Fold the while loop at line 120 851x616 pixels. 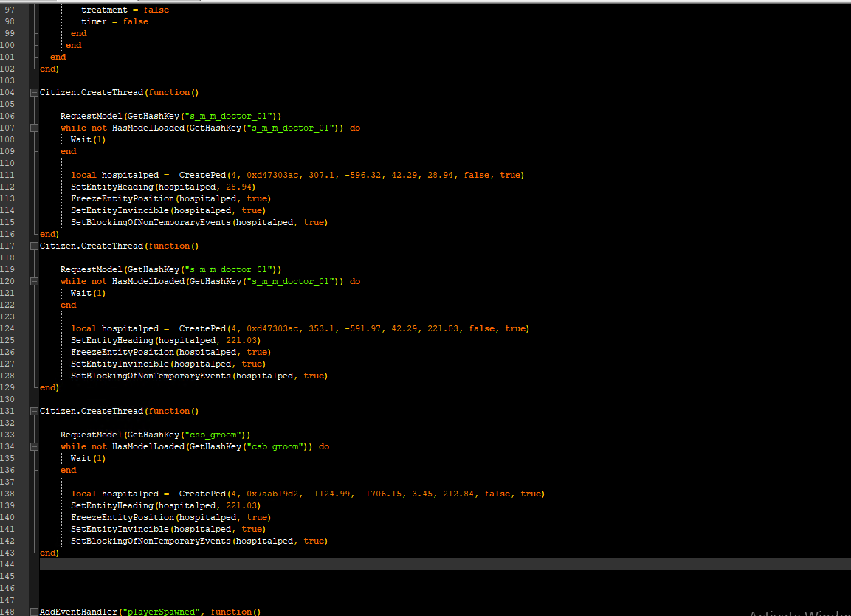[34, 281]
